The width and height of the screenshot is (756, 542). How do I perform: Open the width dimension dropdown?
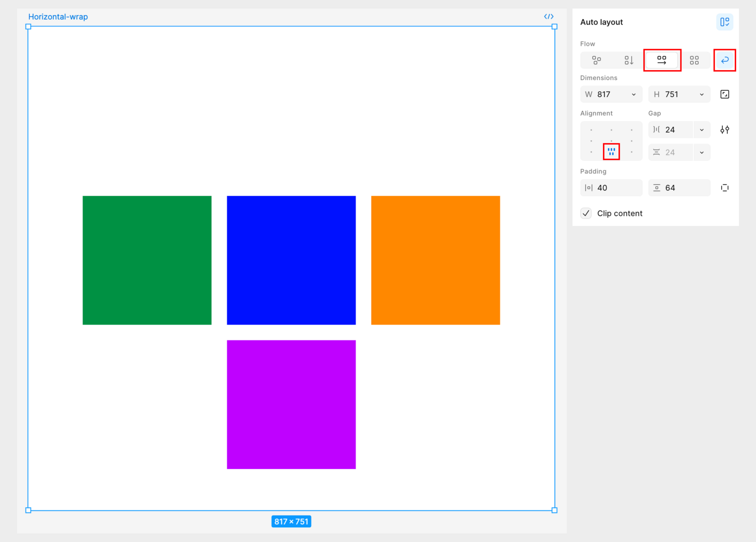pos(634,94)
